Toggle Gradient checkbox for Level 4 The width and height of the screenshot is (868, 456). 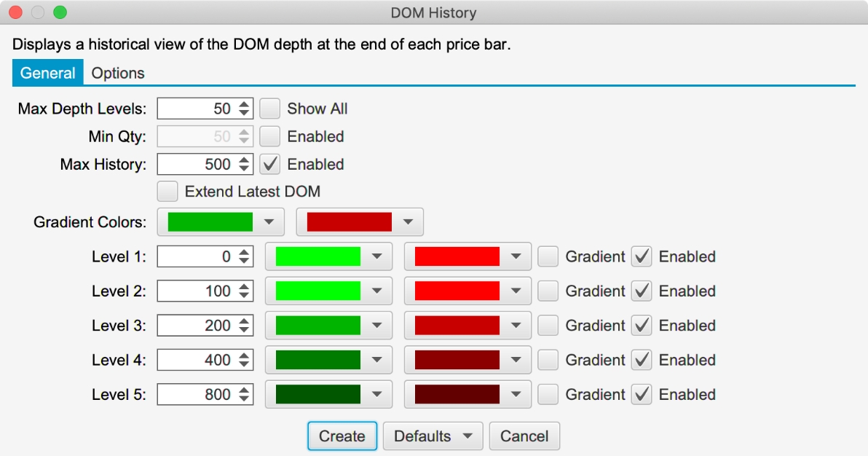click(548, 360)
